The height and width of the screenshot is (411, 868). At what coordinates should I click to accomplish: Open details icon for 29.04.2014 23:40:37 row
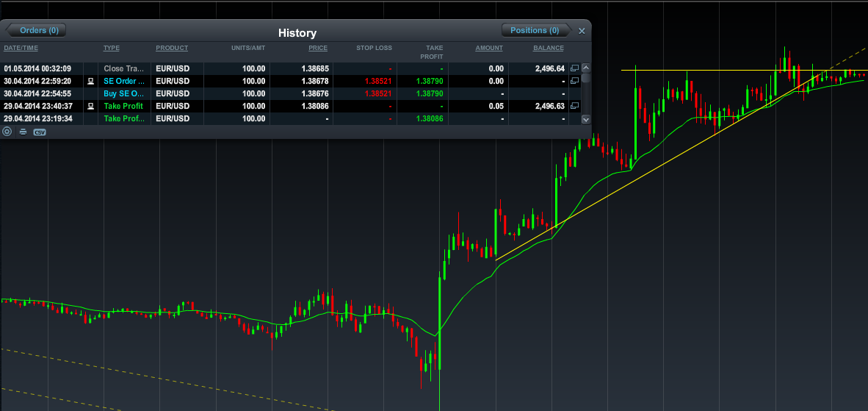click(574, 106)
